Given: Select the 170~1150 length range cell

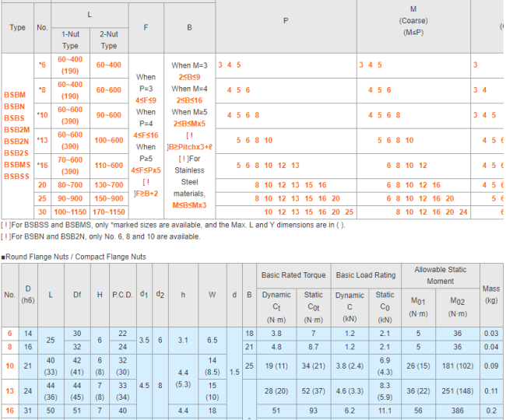Looking at the screenshot, I should tap(109, 212).
